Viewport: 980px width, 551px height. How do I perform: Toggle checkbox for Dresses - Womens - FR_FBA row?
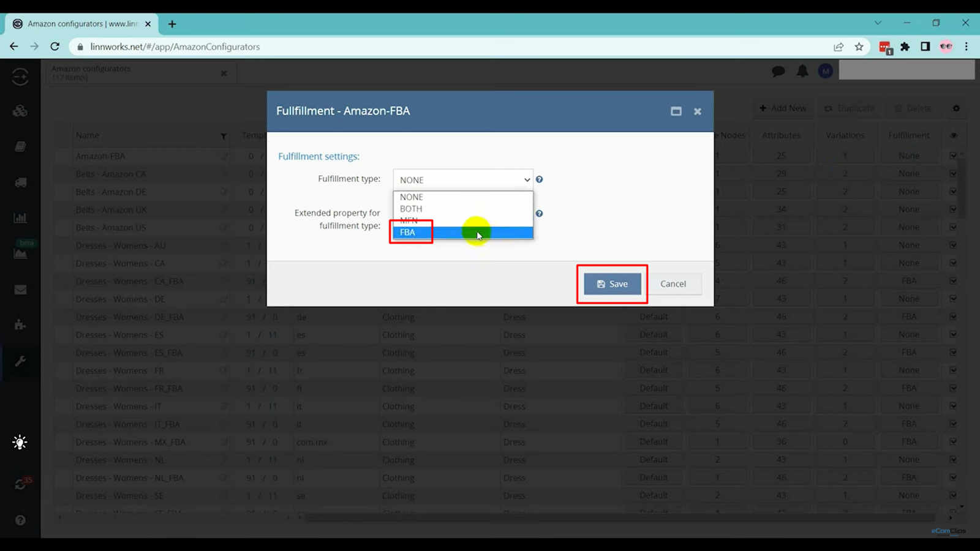tap(954, 388)
